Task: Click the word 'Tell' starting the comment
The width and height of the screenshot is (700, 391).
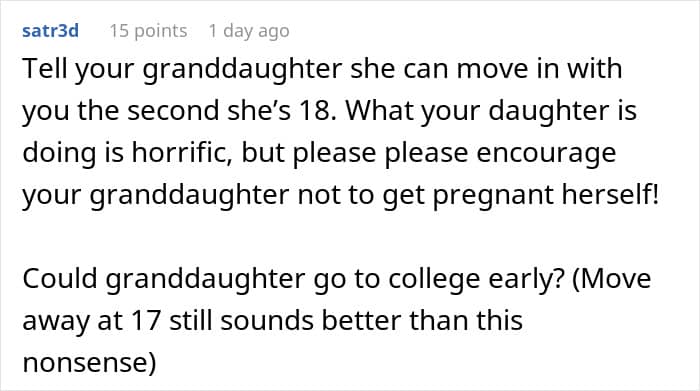Action: click(44, 69)
